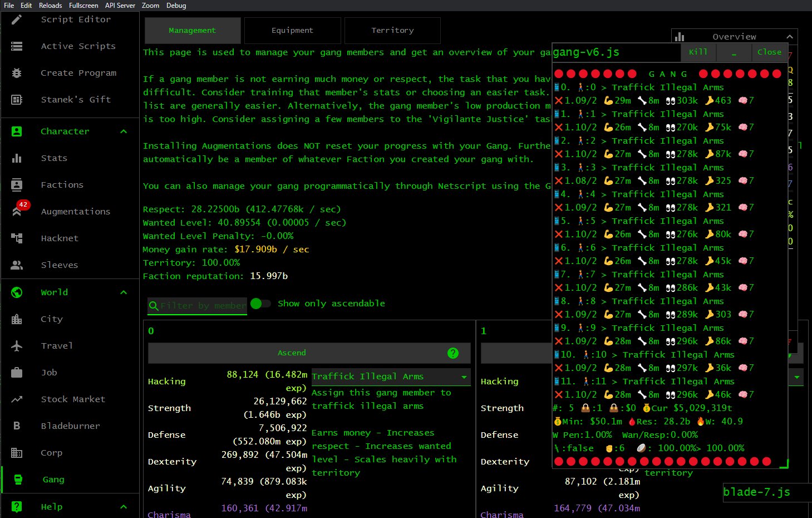This screenshot has width=812, height=518.
Task: Click 'W Pen:1.00%' in the log
Action: tap(583, 435)
